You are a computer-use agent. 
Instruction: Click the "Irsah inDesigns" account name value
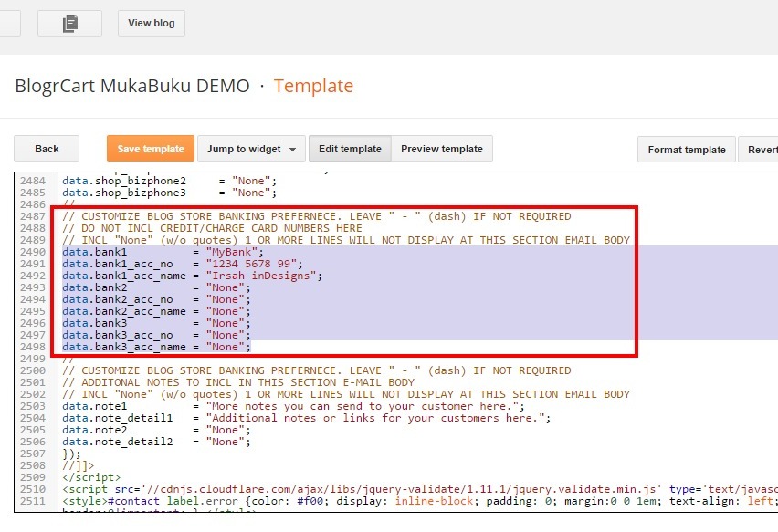261,276
